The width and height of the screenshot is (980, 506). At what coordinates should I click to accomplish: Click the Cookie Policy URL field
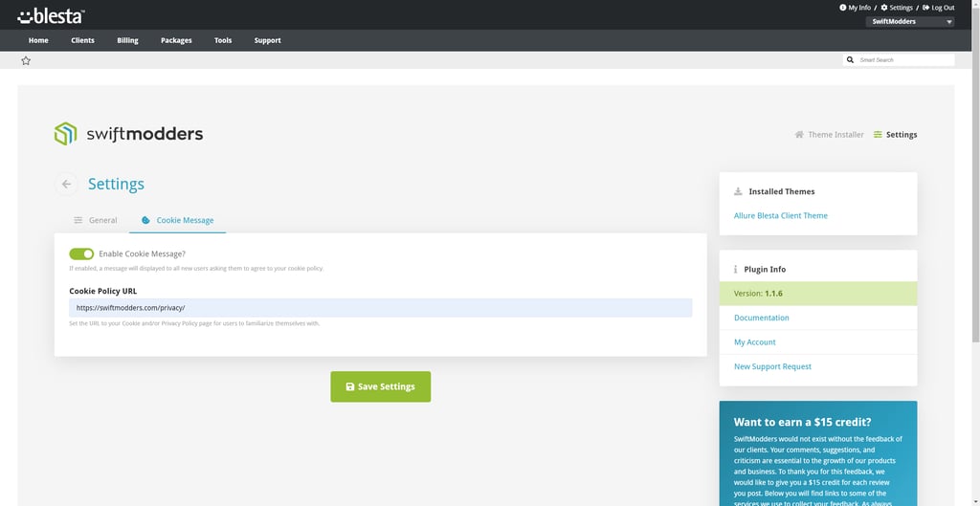(x=381, y=307)
